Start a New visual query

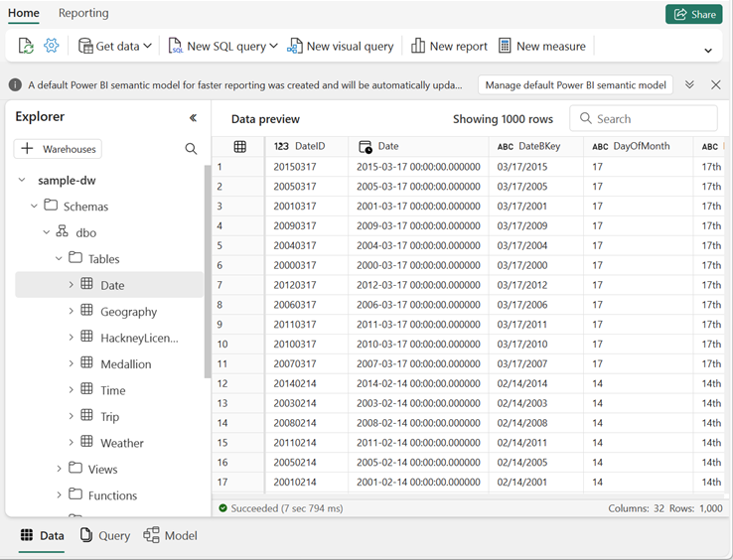[x=341, y=46]
